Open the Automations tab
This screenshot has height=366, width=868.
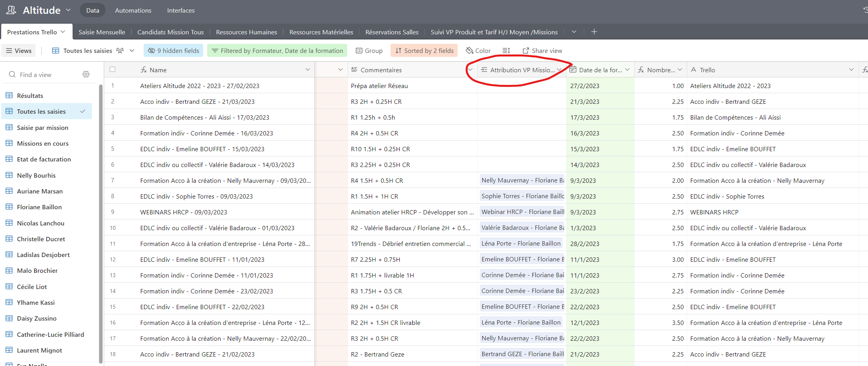click(x=133, y=10)
